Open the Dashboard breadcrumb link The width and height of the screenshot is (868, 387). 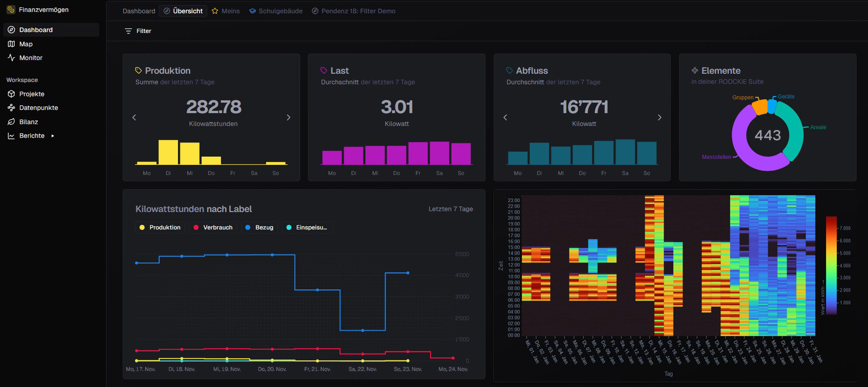click(x=139, y=11)
